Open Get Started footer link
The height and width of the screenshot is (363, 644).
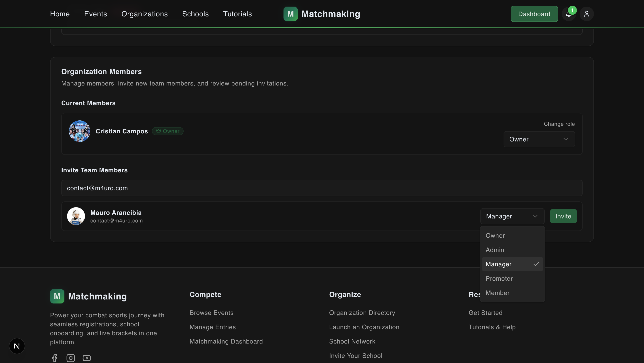(485, 313)
